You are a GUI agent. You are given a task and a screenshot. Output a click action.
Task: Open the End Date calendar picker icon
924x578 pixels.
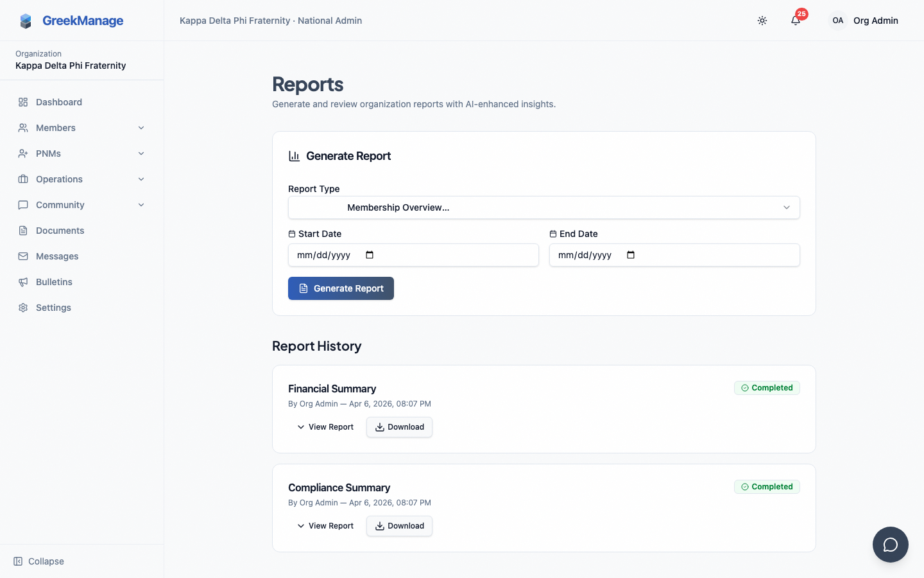[631, 255]
